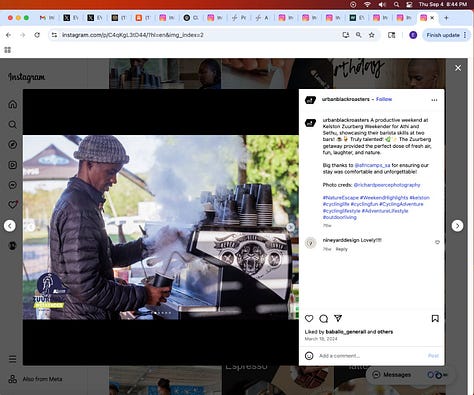The image size is (474, 395).
Task: Close the active Instagram tab
Action: (432, 18)
